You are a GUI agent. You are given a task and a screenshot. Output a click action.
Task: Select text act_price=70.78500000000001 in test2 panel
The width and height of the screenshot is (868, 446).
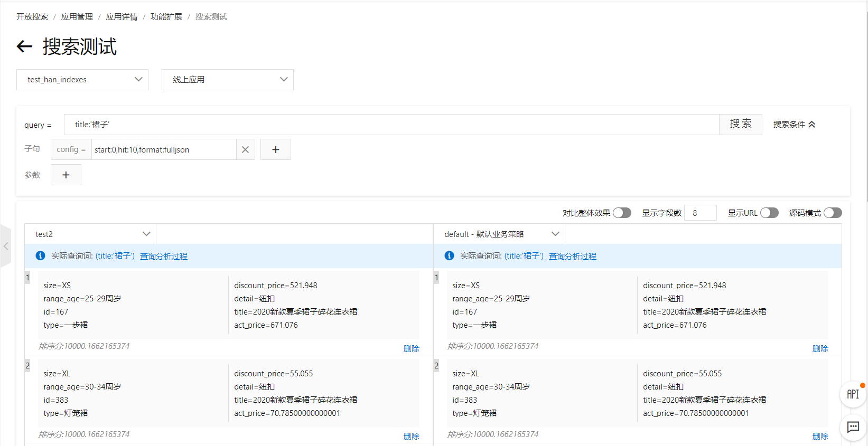287,413
